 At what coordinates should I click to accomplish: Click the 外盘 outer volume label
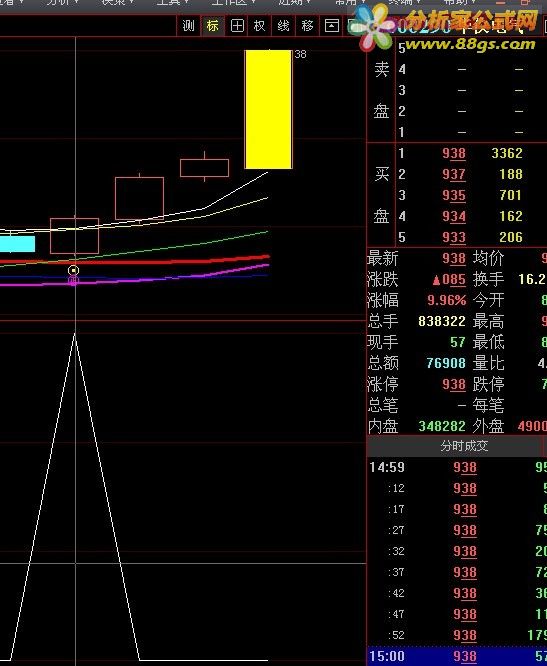point(488,426)
